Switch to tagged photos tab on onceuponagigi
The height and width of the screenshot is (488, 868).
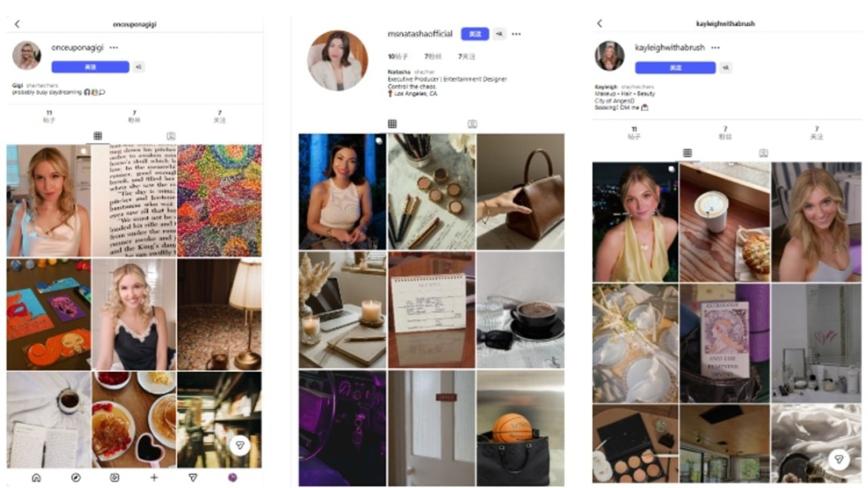click(171, 137)
